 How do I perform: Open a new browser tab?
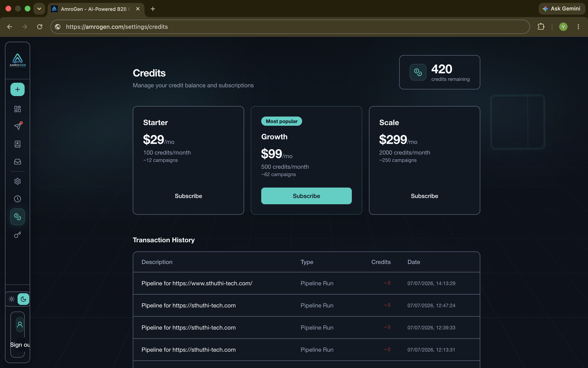(x=153, y=9)
